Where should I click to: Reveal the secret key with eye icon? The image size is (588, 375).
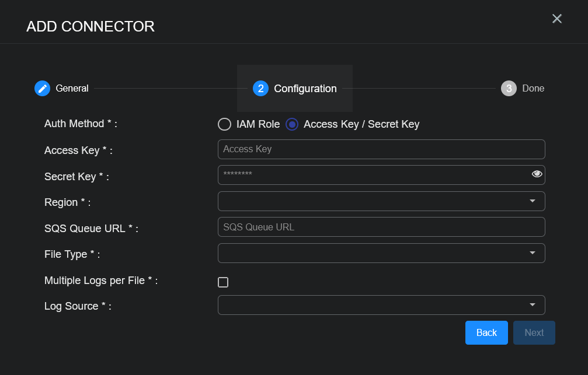coord(537,174)
